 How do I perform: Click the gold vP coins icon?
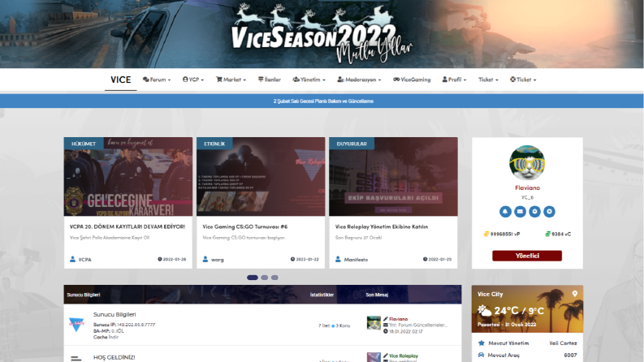click(486, 234)
